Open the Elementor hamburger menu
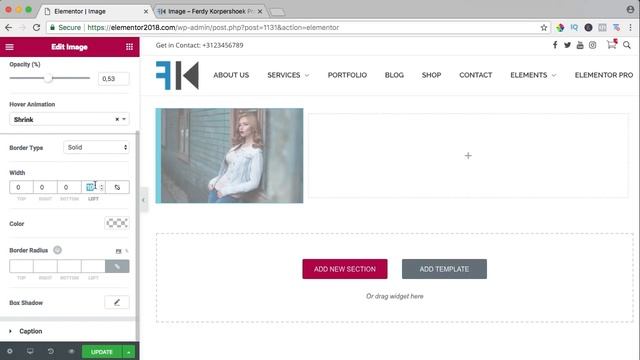The height and width of the screenshot is (360, 640). 9,47
